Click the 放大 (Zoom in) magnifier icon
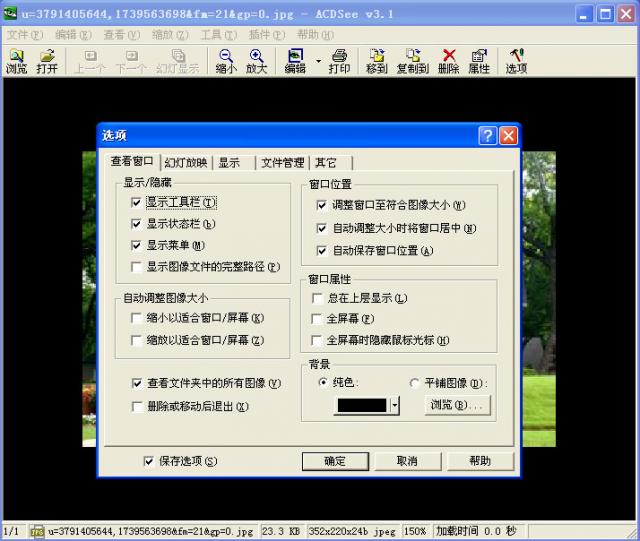640x541 pixels. tap(256, 61)
